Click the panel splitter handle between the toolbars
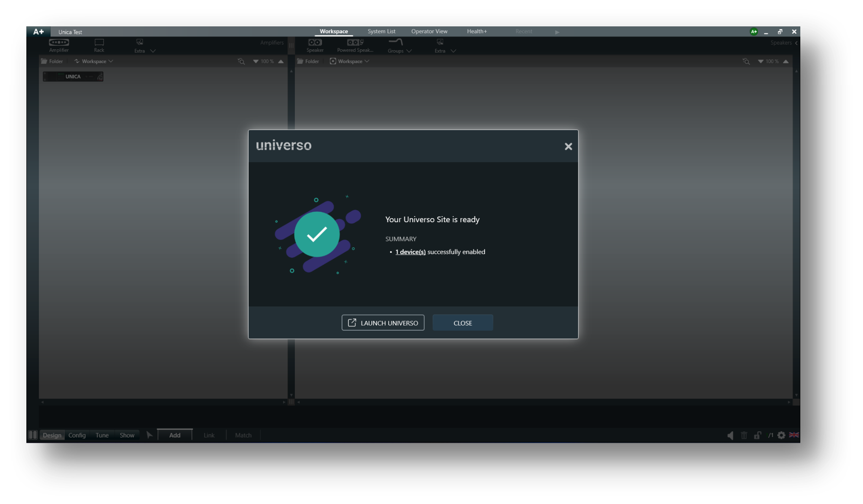The image size is (863, 504). tap(291, 45)
